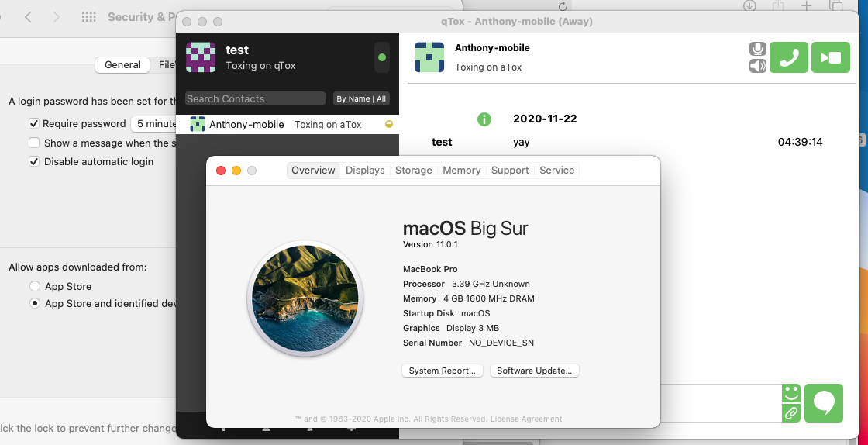Switch to Memory tab

pos(462,171)
